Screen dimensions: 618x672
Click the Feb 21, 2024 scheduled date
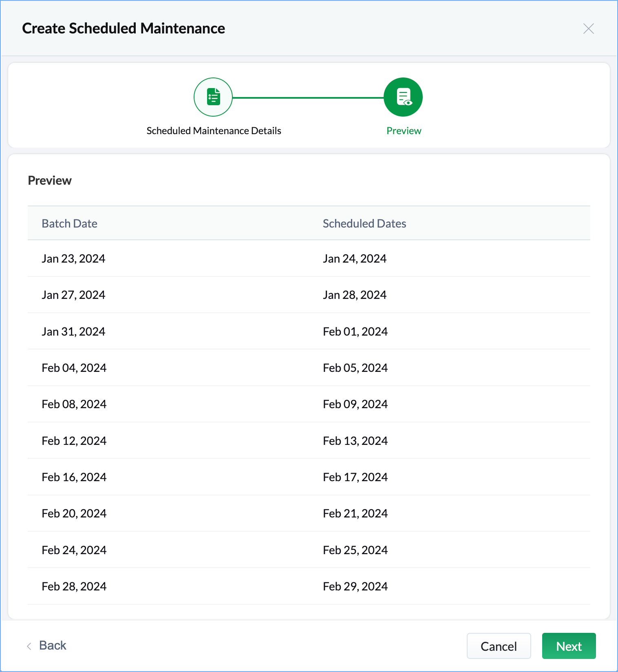pyautogui.click(x=355, y=513)
